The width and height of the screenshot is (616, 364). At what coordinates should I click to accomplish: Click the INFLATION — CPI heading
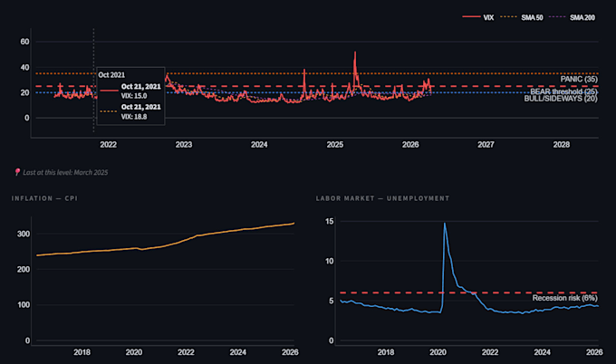click(x=44, y=198)
